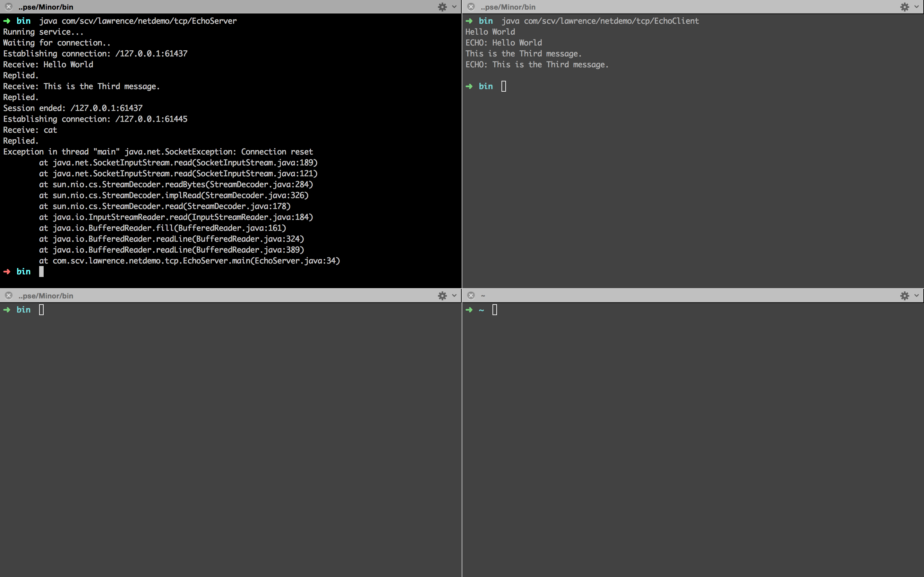Select the EchoServer pane title ..pse/Minor/bin
Viewport: 924px width, 577px height.
point(46,7)
